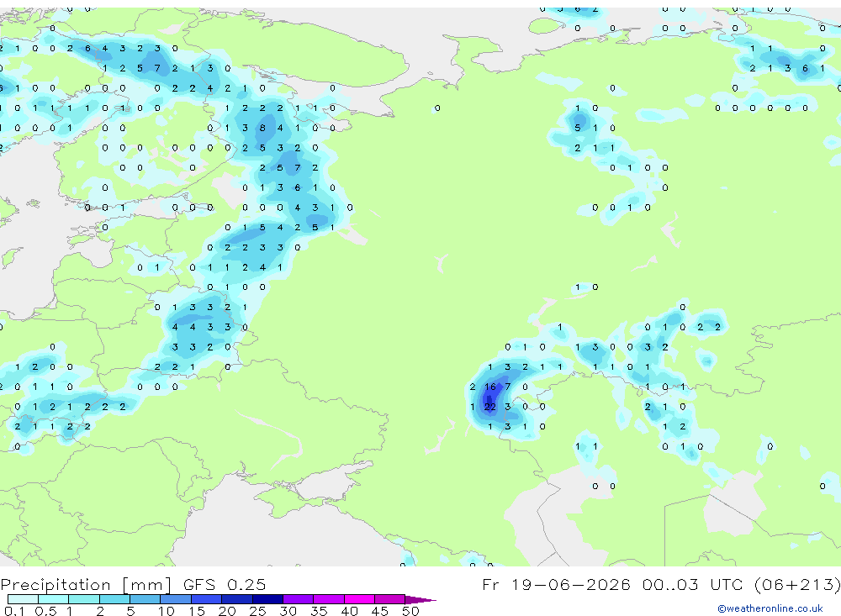
Task: Click the legend scale label '15'
Action: point(197,611)
